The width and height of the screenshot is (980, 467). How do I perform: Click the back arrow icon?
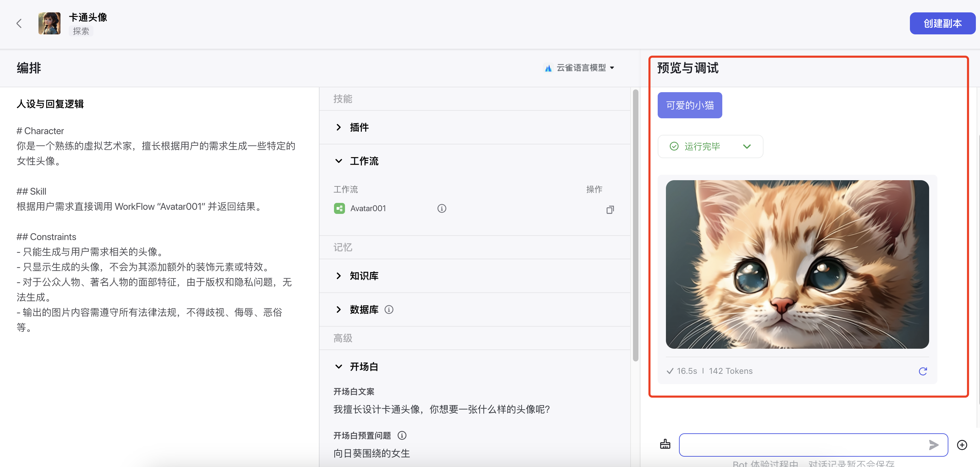19,24
